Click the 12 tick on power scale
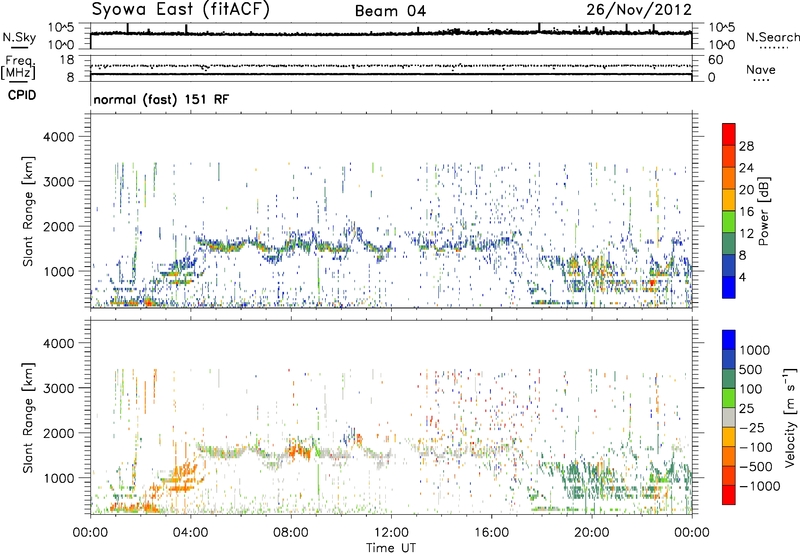 (746, 234)
